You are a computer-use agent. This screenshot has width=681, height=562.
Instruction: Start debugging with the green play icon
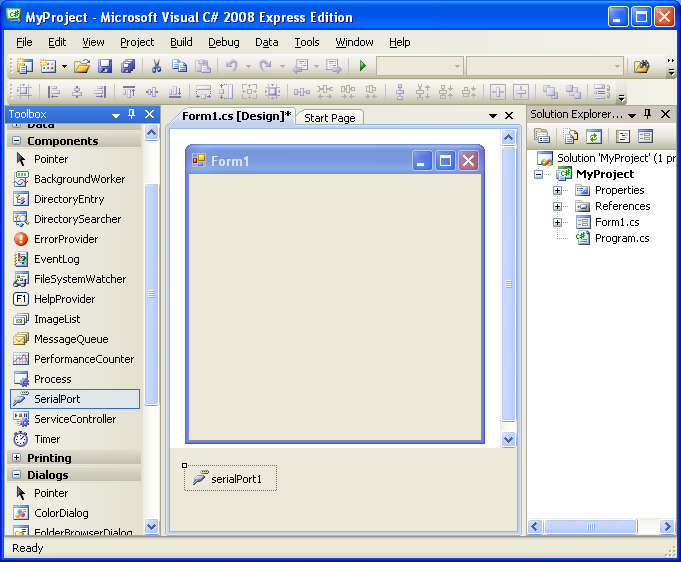(363, 66)
